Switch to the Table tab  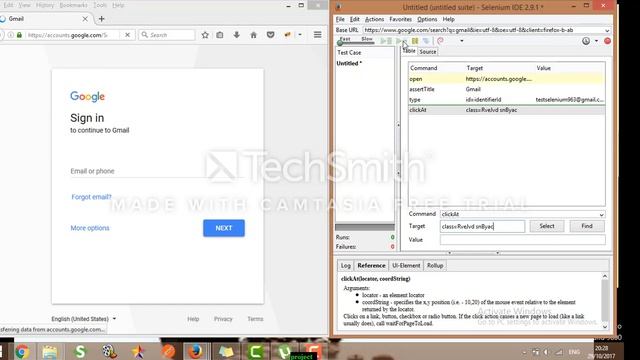click(409, 51)
